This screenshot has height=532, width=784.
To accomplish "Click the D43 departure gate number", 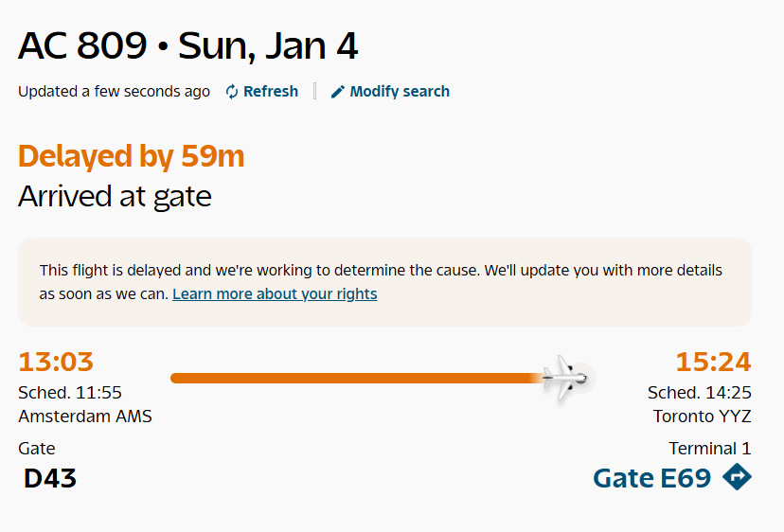I will click(x=50, y=478).
